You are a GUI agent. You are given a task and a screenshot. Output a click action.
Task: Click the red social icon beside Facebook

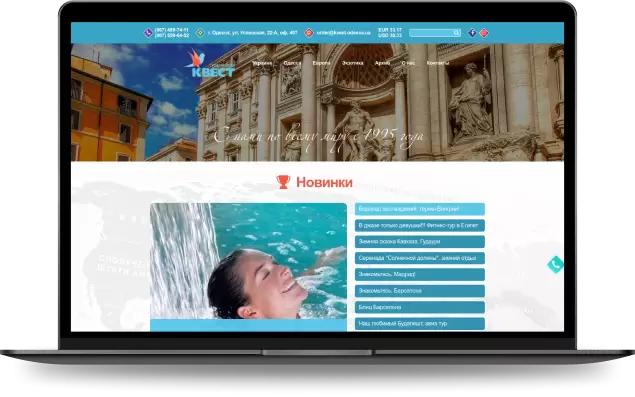pyautogui.click(x=484, y=33)
